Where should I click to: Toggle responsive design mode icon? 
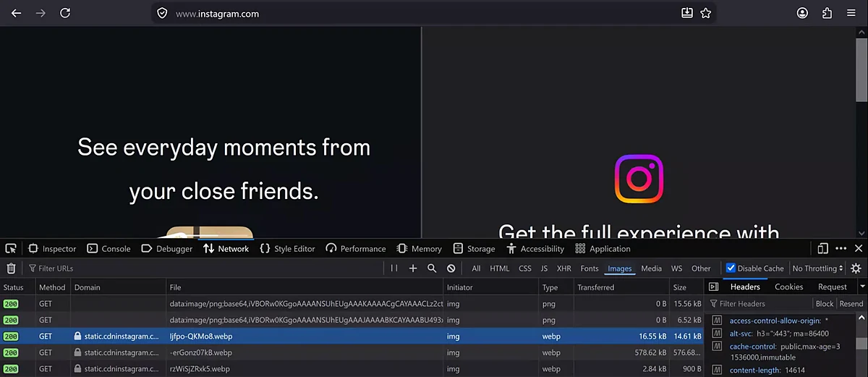[x=823, y=248]
